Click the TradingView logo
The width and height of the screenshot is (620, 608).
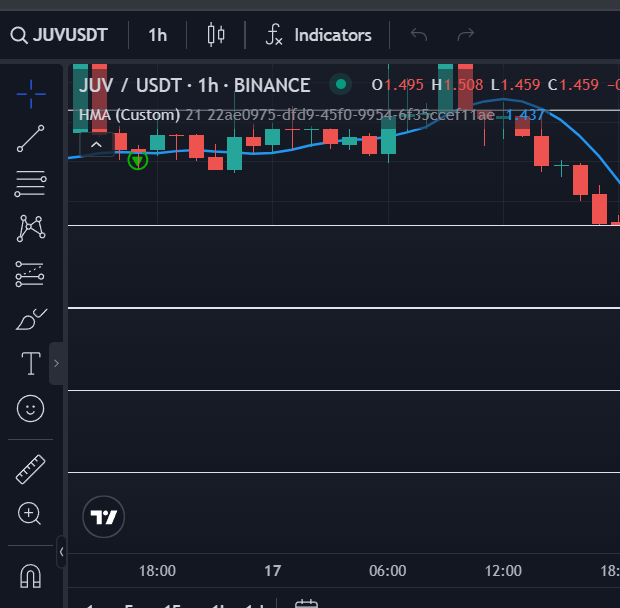tap(104, 517)
